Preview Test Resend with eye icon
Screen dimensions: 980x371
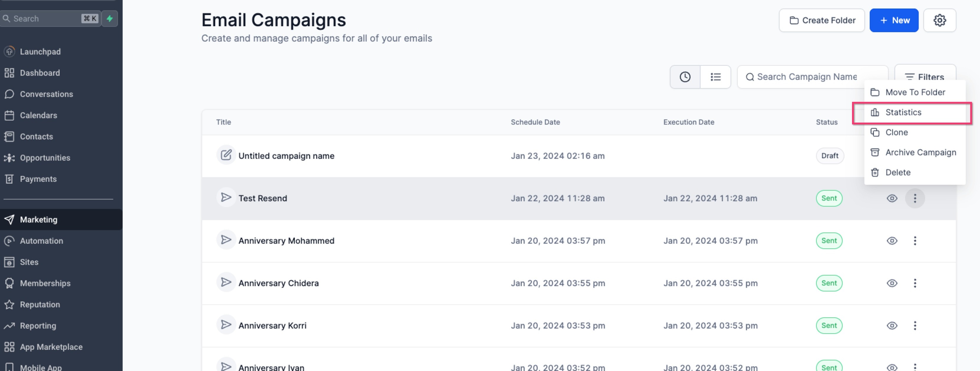892,198
